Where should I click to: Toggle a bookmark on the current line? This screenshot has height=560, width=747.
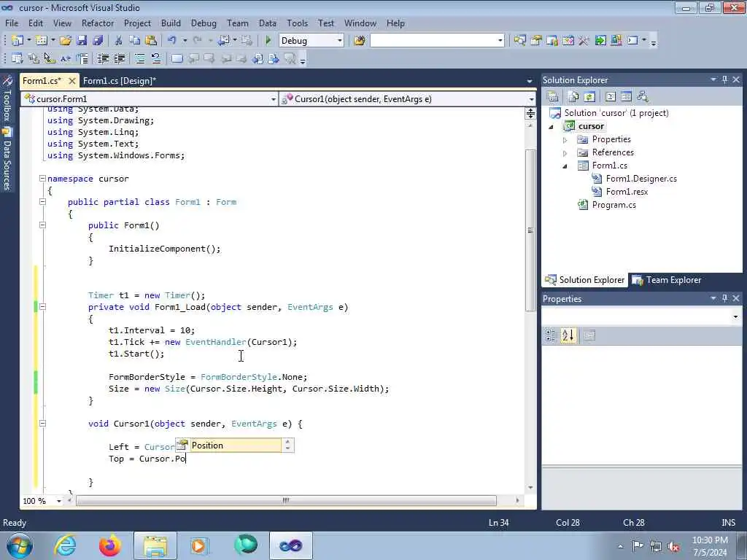point(177,58)
